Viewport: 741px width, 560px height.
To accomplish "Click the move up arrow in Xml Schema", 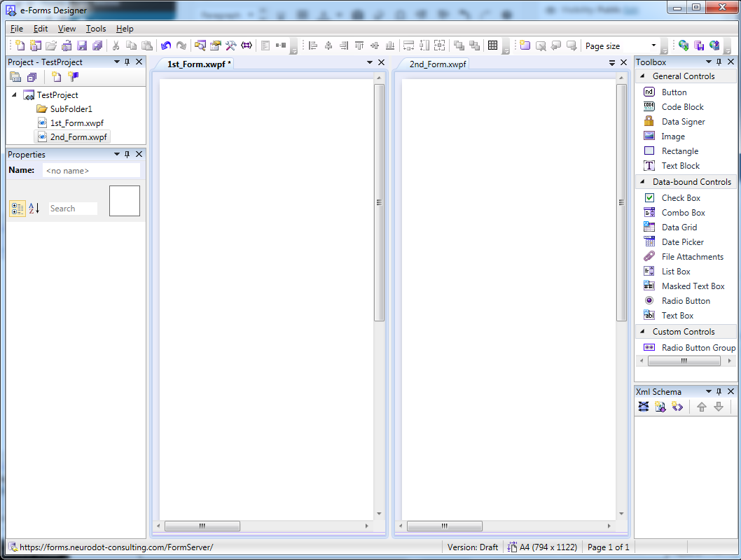I will [x=702, y=407].
